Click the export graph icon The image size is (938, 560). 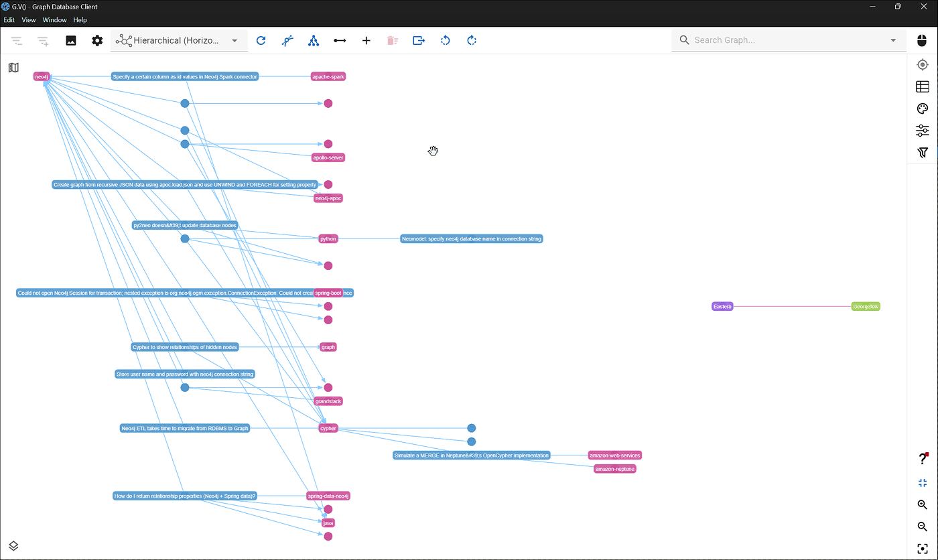419,41
